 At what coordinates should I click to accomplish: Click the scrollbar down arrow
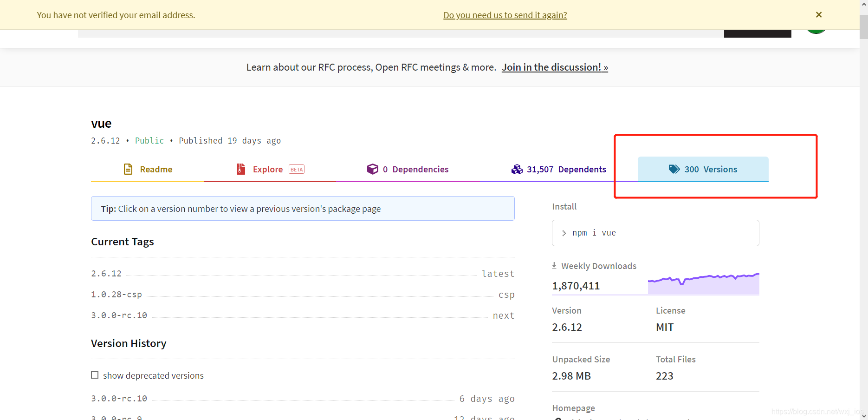[x=864, y=416]
